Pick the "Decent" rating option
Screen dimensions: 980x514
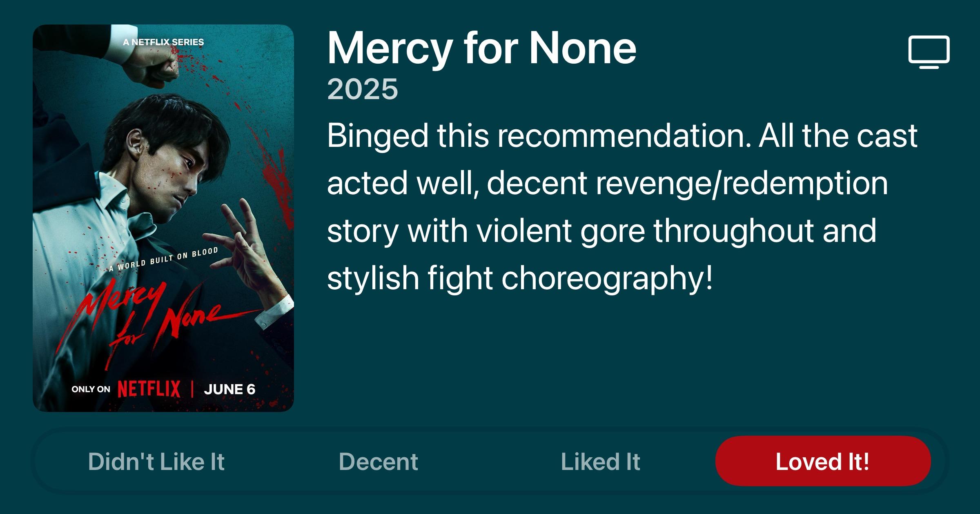coord(378,461)
